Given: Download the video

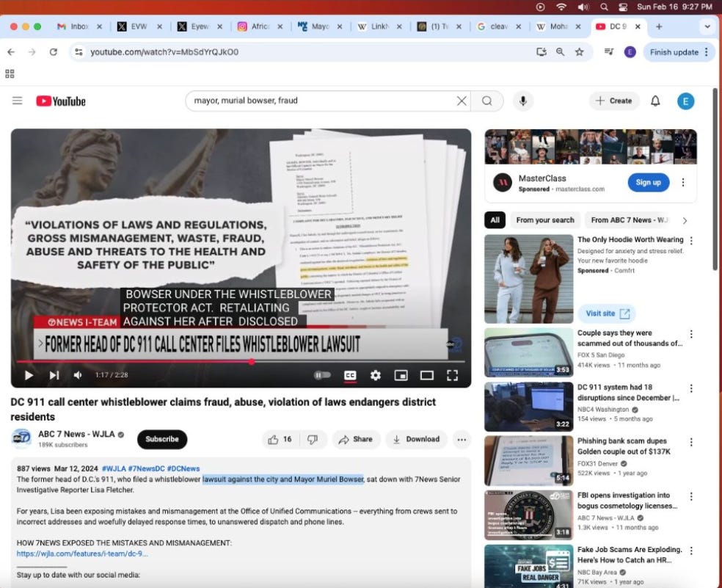Looking at the screenshot, I should point(416,440).
